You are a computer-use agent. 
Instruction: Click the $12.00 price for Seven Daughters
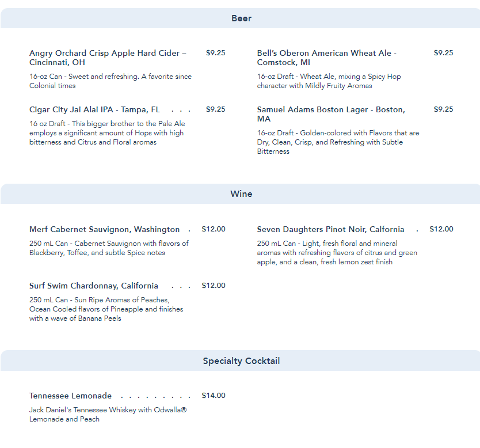[x=441, y=229]
